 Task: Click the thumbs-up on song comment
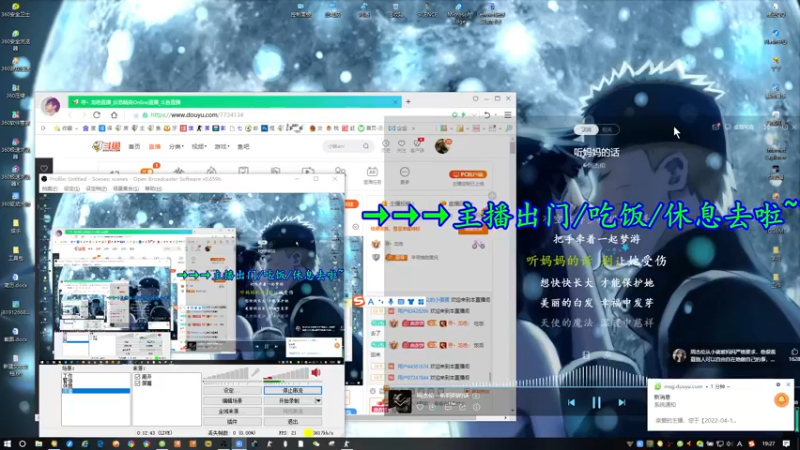pos(794,352)
